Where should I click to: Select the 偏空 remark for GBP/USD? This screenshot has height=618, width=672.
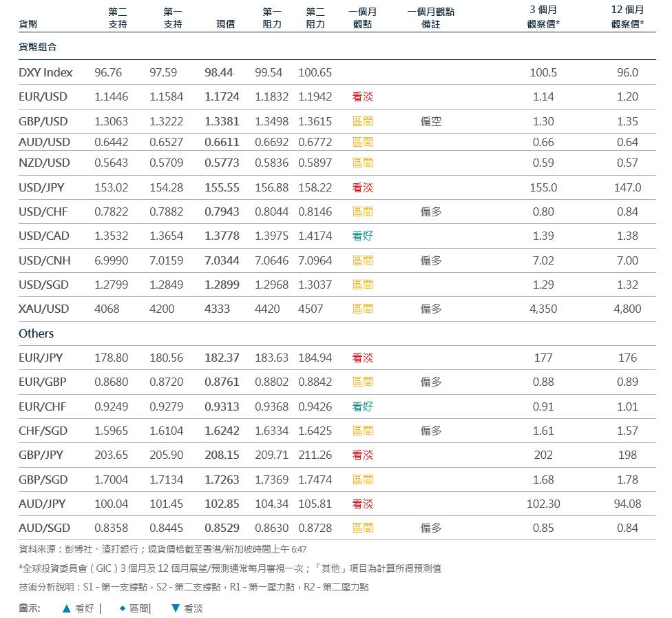(x=431, y=122)
